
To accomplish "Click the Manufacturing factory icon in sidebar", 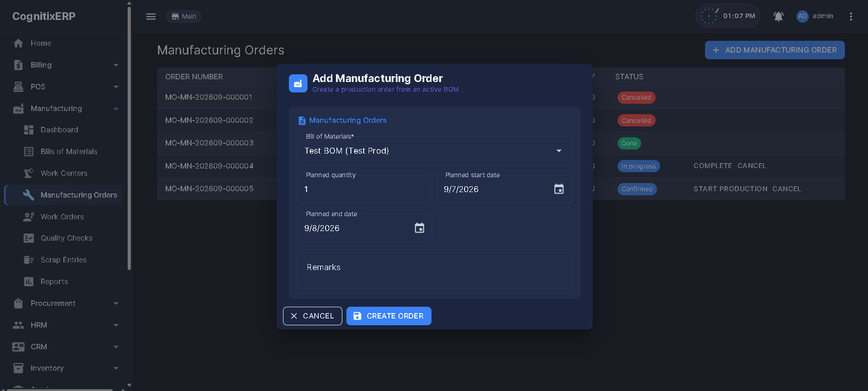I will click(18, 109).
